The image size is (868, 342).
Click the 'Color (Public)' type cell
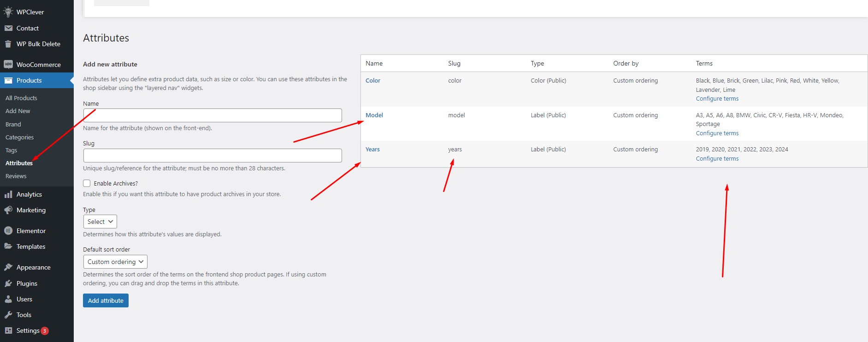(x=548, y=80)
